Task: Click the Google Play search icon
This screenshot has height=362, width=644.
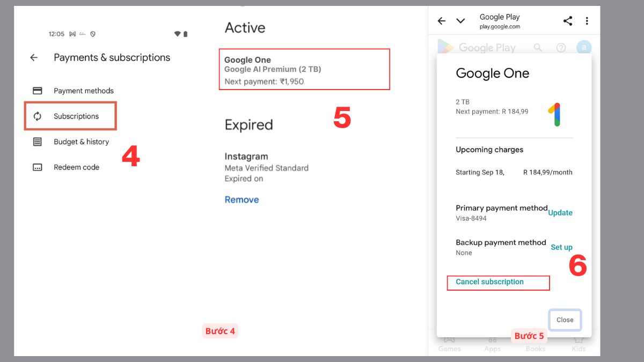Action: point(538,48)
